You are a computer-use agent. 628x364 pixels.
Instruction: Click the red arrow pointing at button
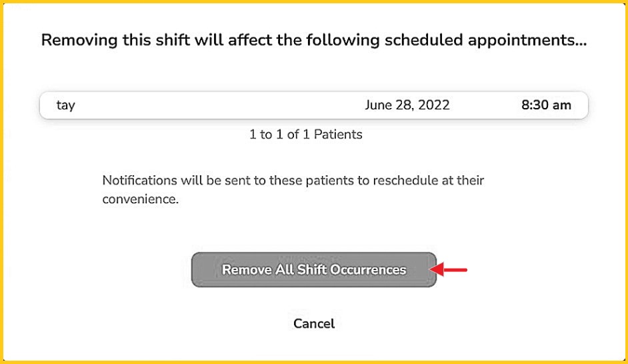point(449,270)
